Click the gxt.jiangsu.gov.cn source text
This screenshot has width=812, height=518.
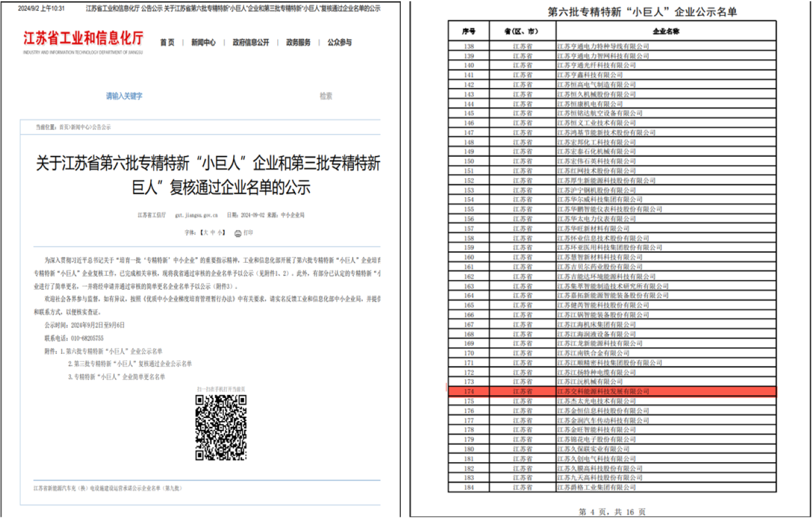pyautogui.click(x=196, y=215)
